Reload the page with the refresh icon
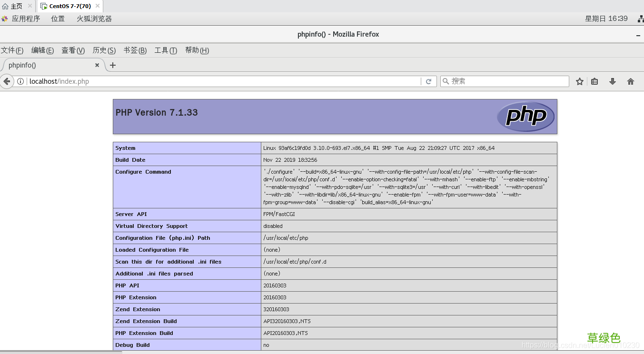 pyautogui.click(x=428, y=81)
